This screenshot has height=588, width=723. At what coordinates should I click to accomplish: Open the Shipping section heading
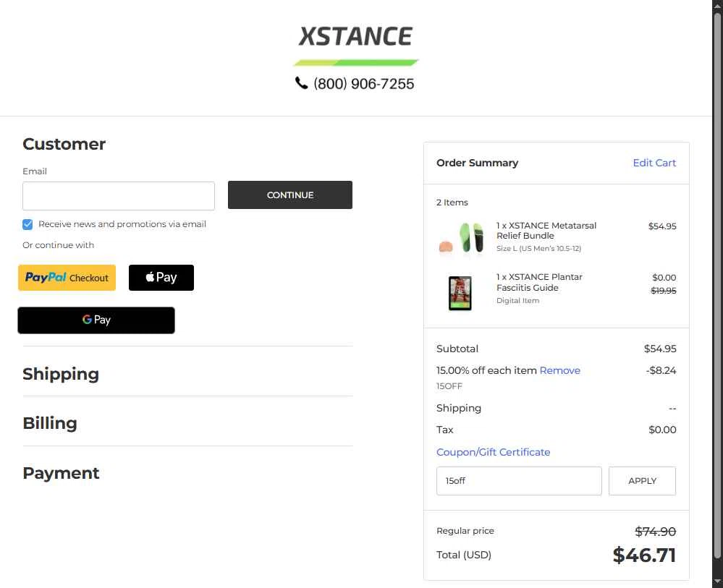point(61,374)
